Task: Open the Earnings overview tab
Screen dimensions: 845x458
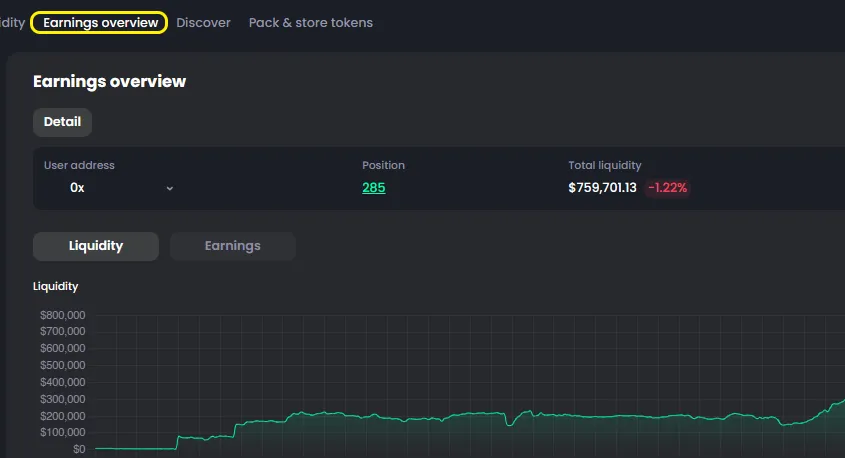Action: 100,23
